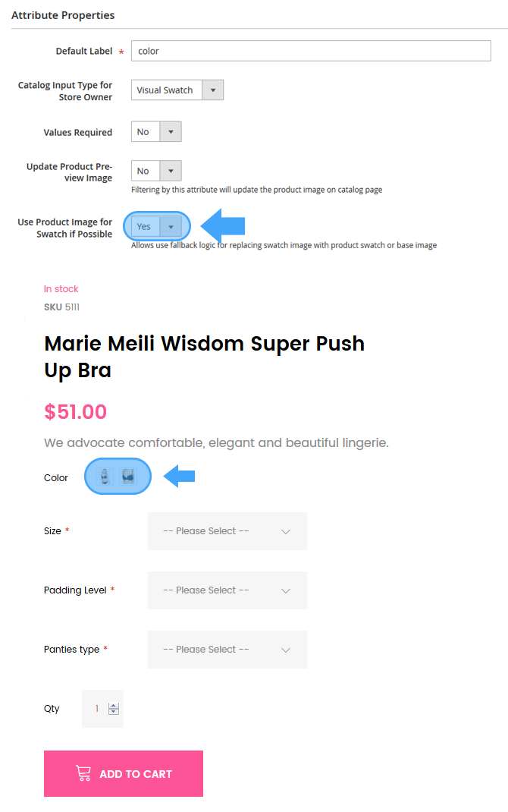Click the Size dropdown chevron icon
This screenshot has height=812, width=508.
286,532
